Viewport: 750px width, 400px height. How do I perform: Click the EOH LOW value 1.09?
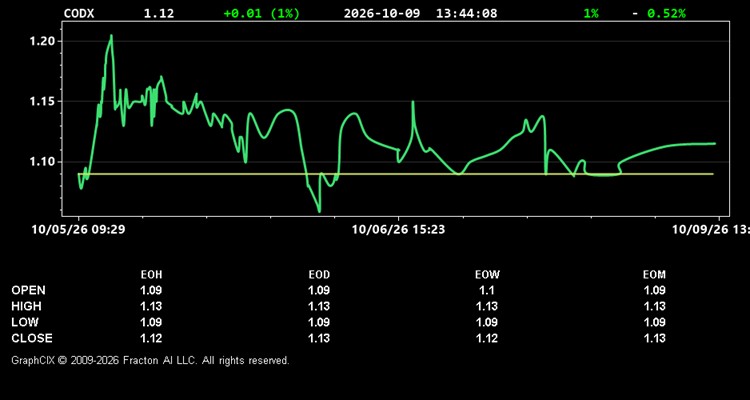[x=151, y=322]
